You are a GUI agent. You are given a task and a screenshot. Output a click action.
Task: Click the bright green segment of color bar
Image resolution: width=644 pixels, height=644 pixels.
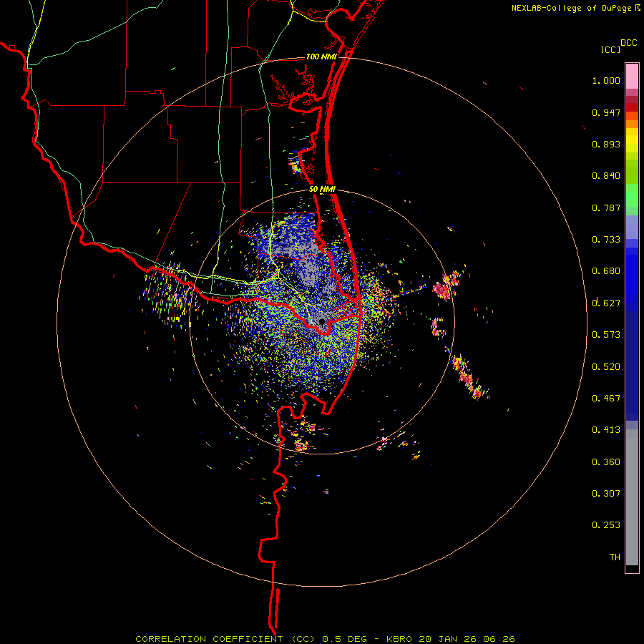632,195
